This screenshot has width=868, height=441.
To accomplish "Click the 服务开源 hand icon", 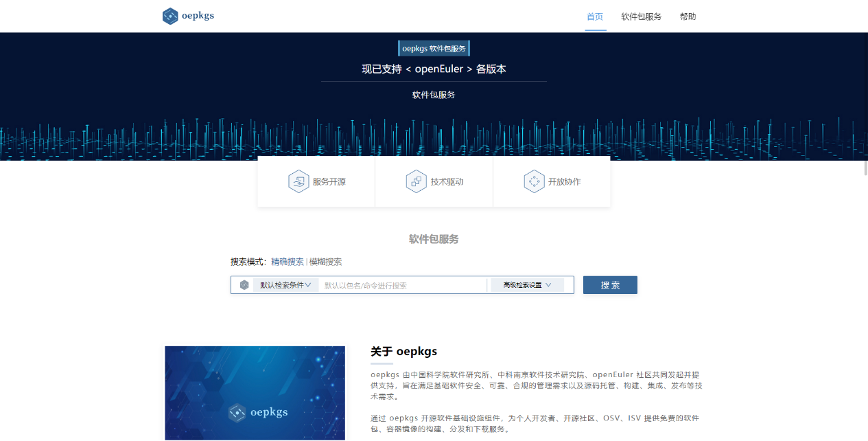I will coord(298,181).
